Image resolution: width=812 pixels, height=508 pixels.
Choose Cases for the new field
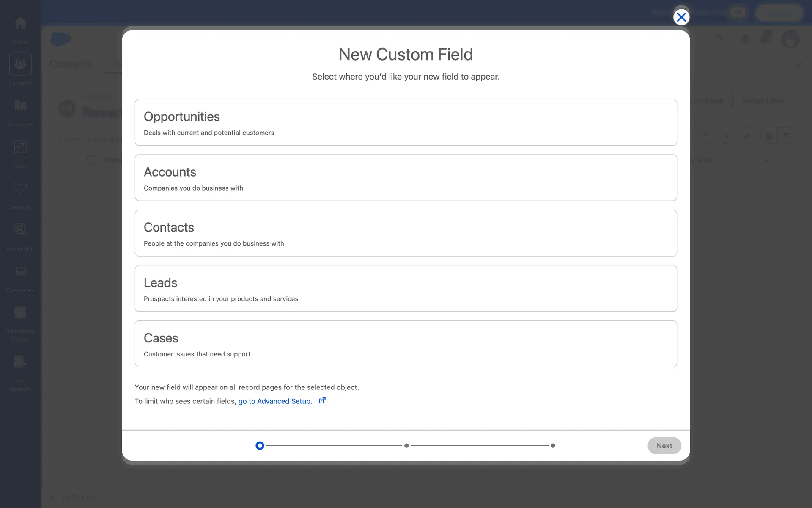click(406, 344)
